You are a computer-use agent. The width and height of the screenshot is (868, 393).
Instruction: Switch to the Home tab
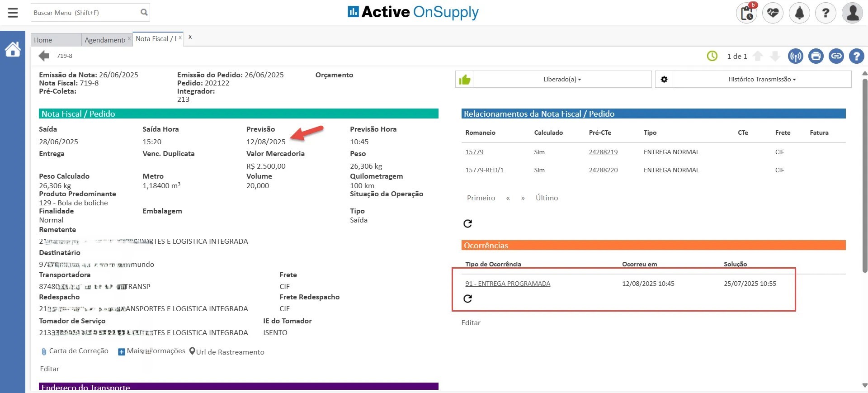coord(43,40)
